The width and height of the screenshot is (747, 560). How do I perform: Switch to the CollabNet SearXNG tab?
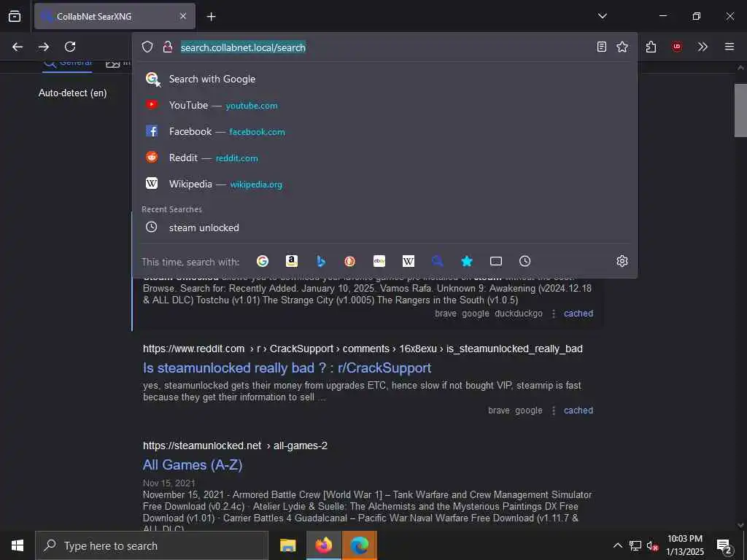click(x=115, y=16)
